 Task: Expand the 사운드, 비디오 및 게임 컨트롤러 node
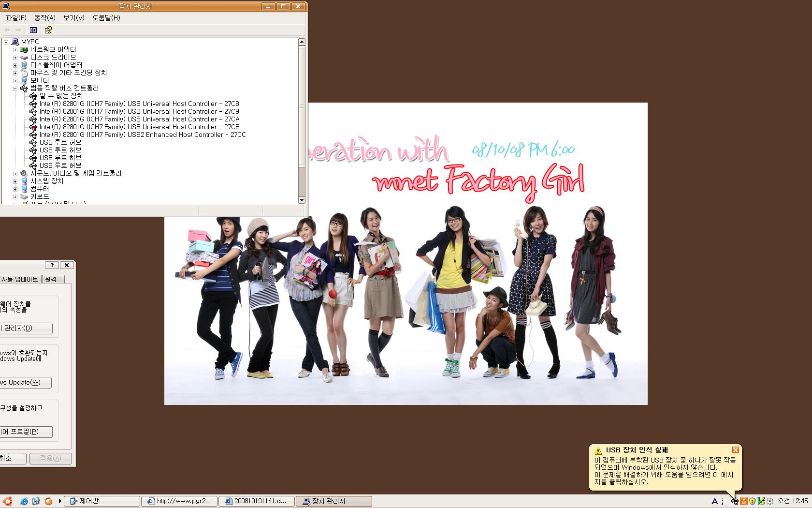click(x=15, y=174)
